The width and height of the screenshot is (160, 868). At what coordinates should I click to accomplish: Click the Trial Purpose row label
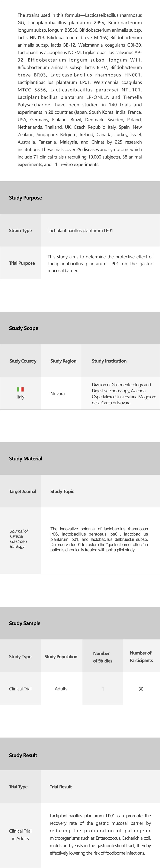(22, 263)
